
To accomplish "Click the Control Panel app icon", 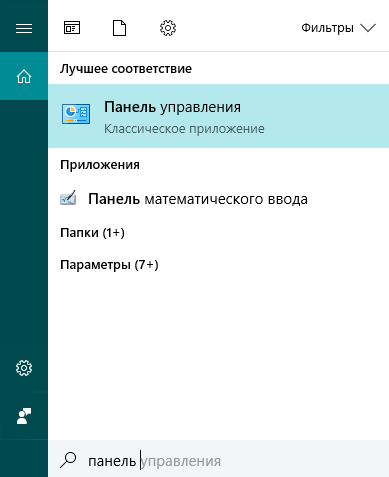I will coord(76,114).
